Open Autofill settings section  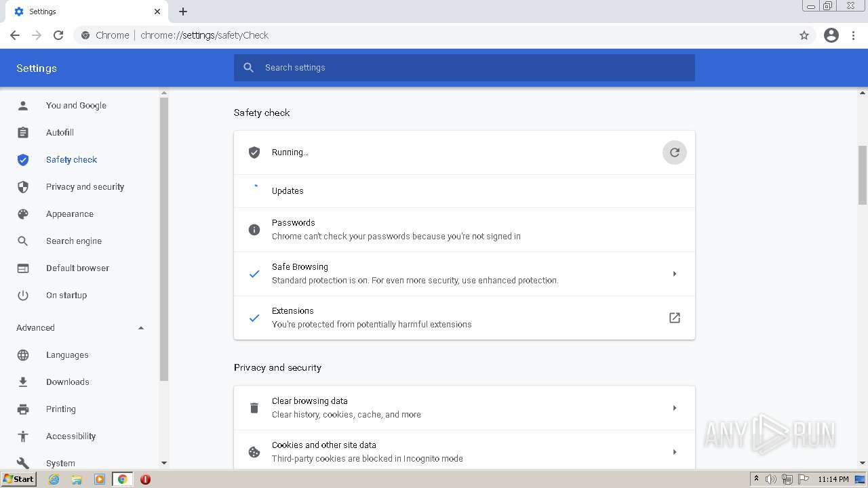[60, 133]
